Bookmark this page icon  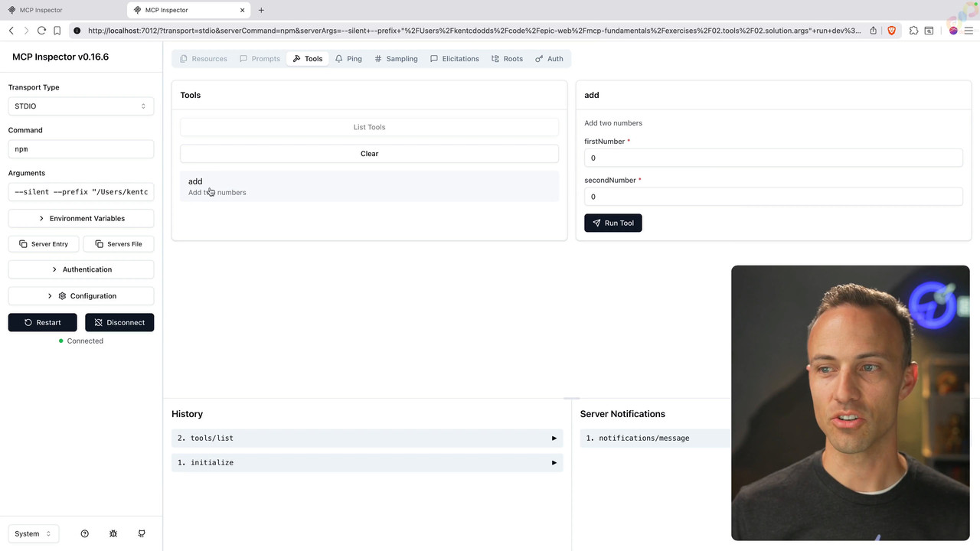57,31
